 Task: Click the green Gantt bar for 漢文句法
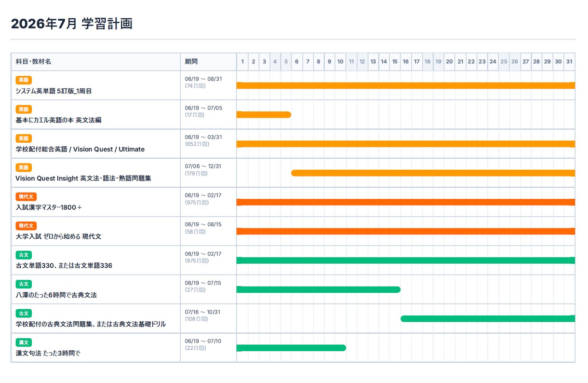[x=291, y=348]
